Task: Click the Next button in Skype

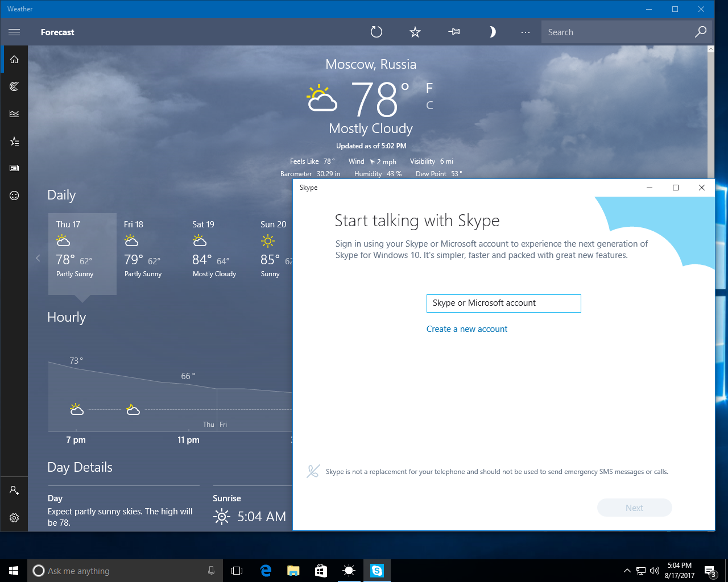Action: (635, 508)
